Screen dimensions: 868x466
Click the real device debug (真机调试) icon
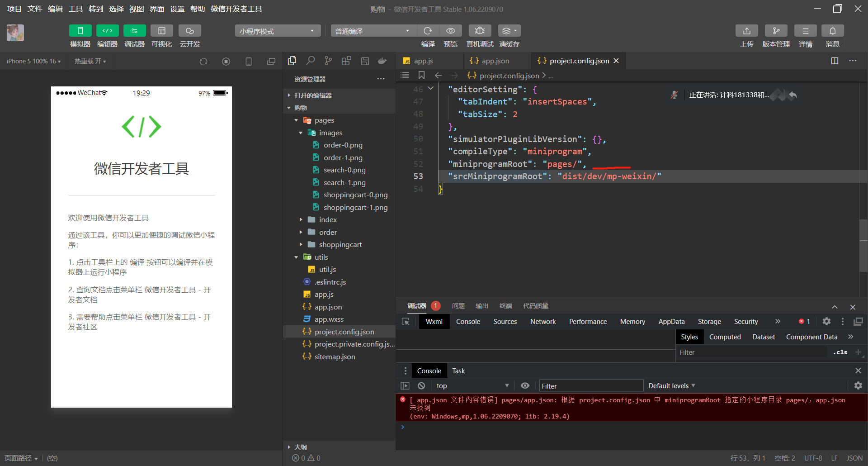[480, 31]
